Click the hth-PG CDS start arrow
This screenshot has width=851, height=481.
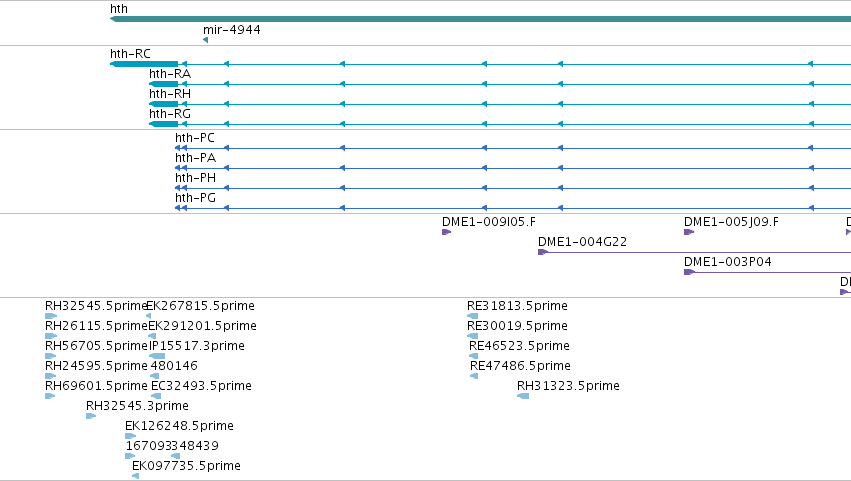177,208
